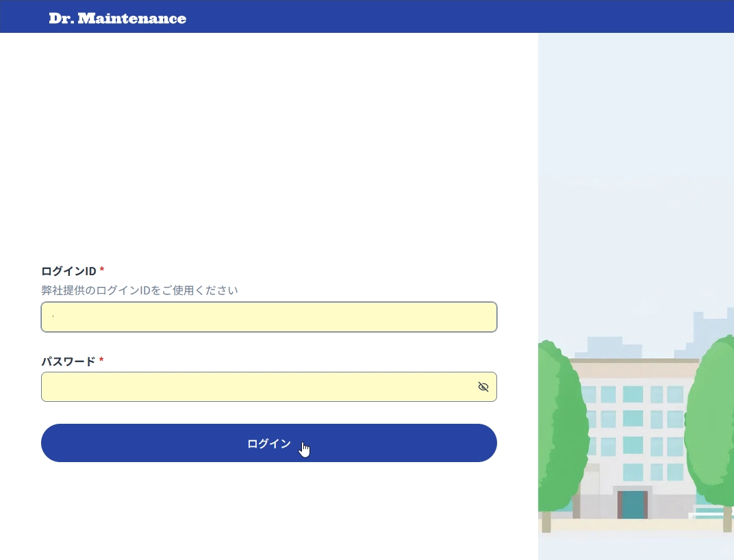Screen dimensions: 734x560
Task: Focus the ログインID input field
Action: [x=268, y=317]
